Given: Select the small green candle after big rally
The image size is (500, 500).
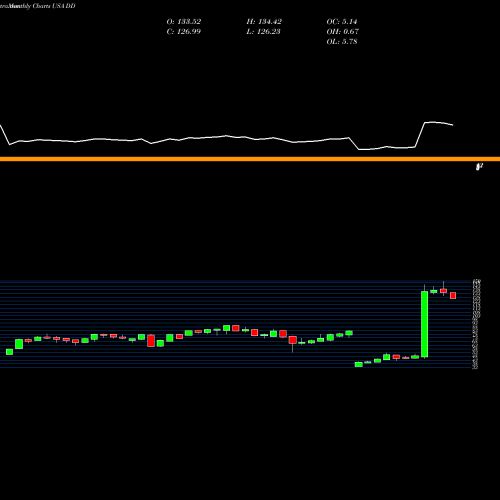Looking at the screenshot, I should point(433,291).
